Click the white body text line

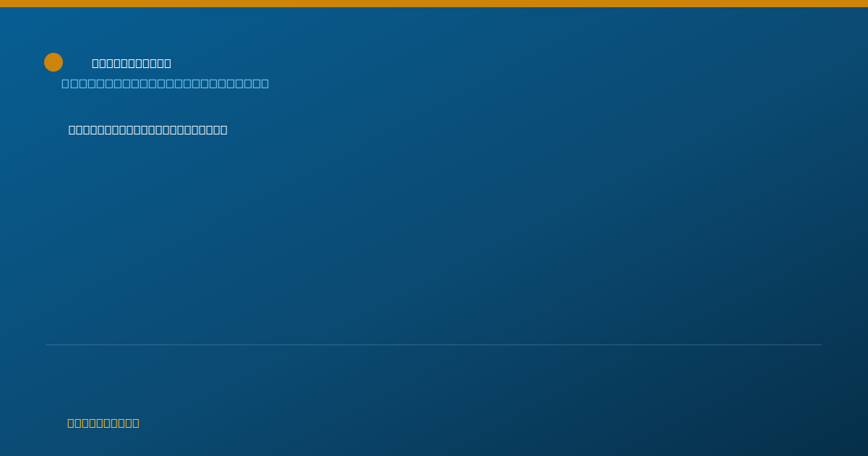(148, 130)
